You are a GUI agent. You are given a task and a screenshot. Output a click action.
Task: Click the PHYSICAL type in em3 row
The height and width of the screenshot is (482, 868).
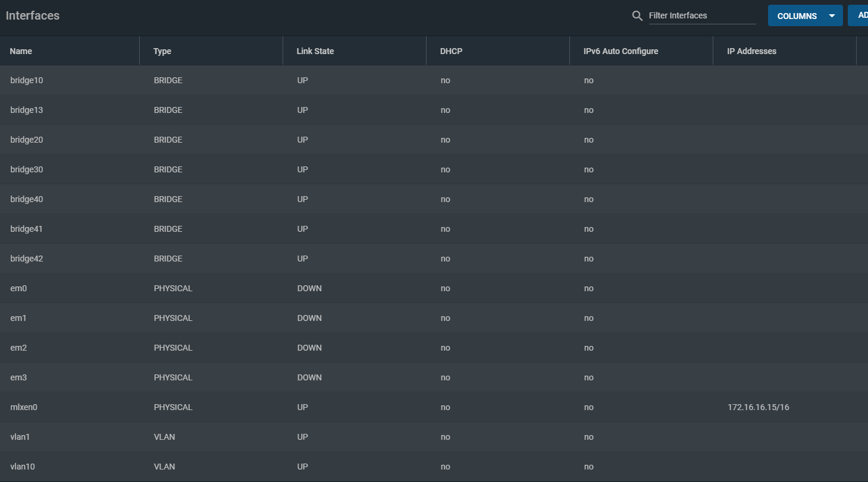[x=173, y=377]
